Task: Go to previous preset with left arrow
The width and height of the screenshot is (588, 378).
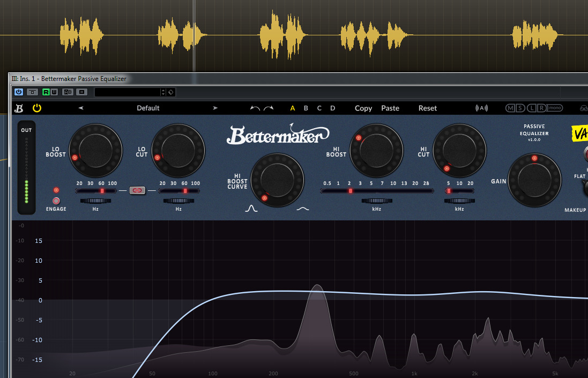Action: point(80,108)
